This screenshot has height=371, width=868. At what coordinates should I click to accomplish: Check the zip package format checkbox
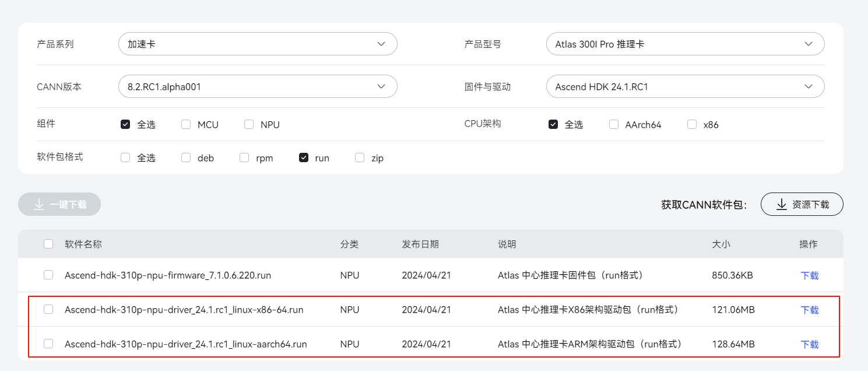(360, 157)
